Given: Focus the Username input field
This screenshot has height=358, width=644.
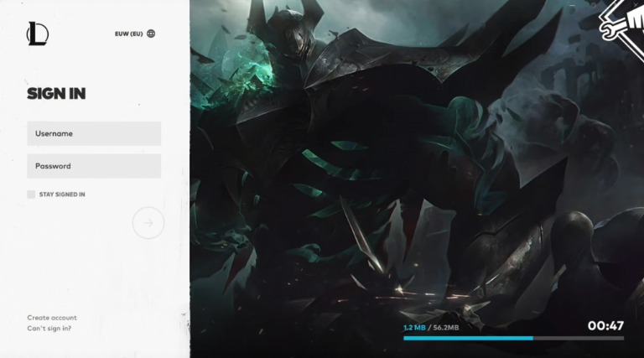Looking at the screenshot, I should pos(94,133).
